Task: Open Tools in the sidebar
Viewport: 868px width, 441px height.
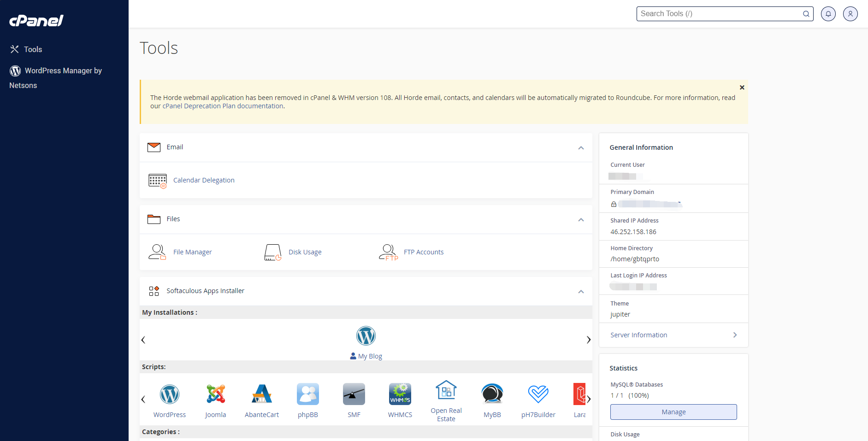Action: point(33,49)
